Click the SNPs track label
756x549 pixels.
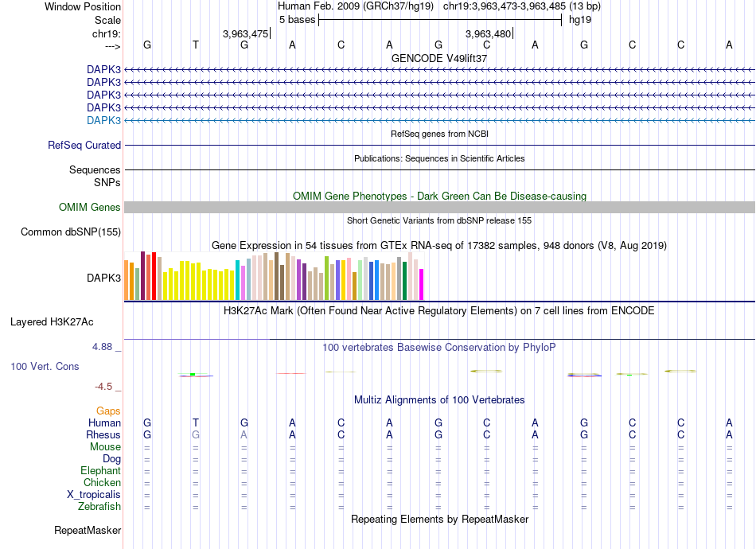[x=107, y=183]
